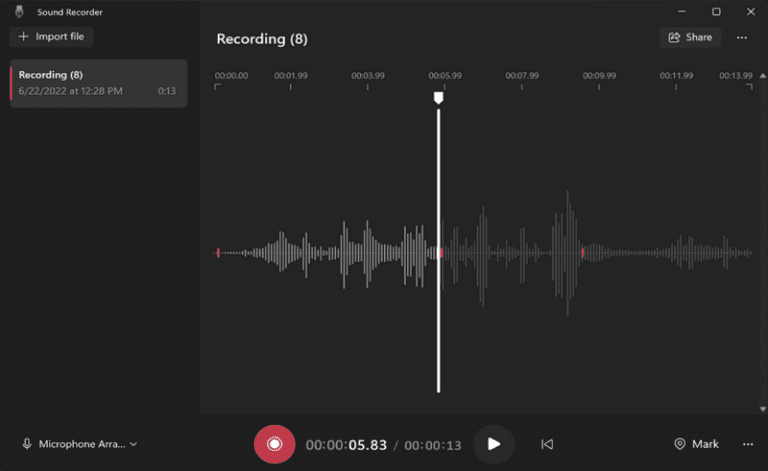This screenshot has height=471, width=768.
Task: Select Recording (8) in the recordings list
Action: click(98, 83)
